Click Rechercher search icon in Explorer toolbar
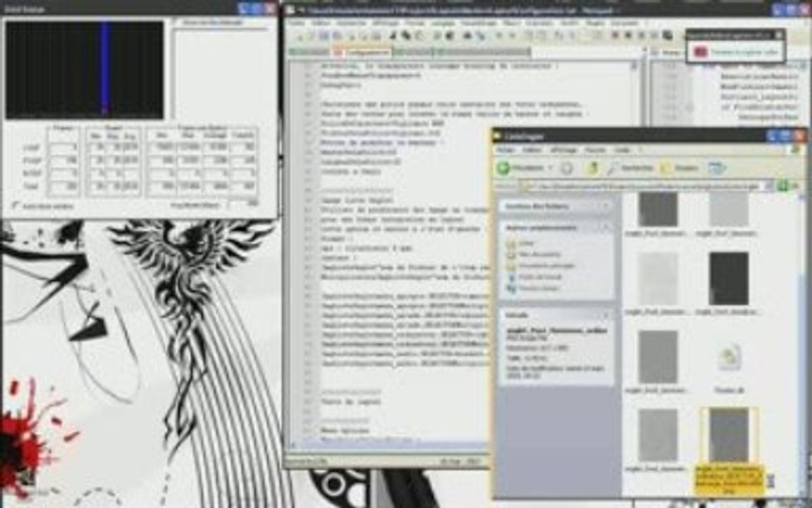The image size is (812, 508). [x=630, y=167]
